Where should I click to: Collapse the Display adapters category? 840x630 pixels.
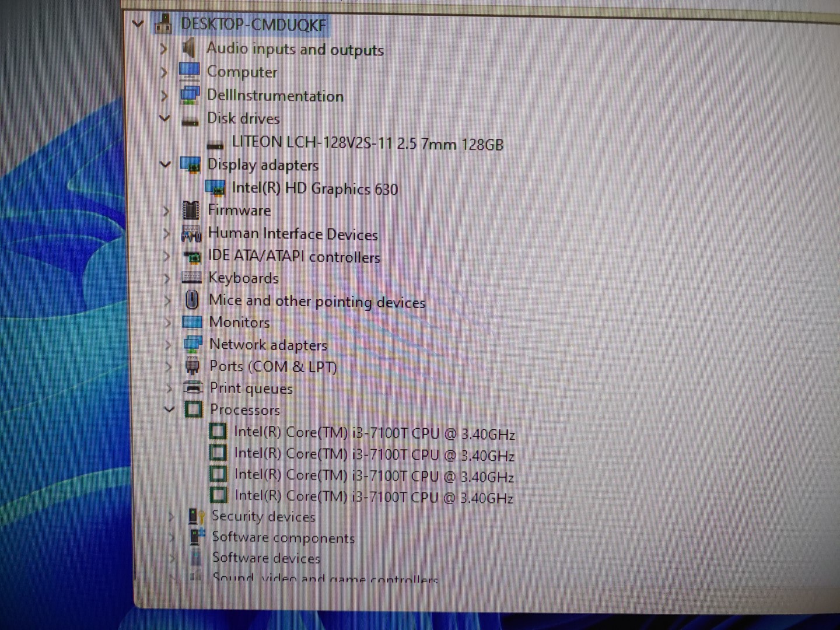pos(166,164)
